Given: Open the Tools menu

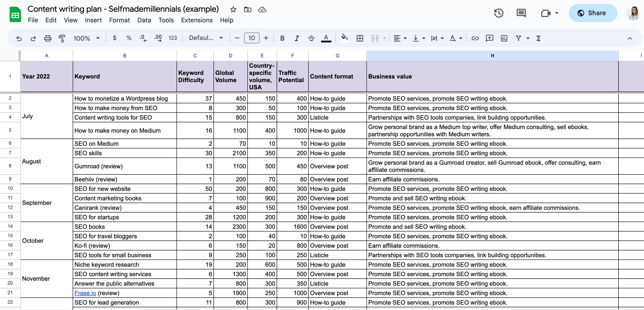Looking at the screenshot, I should (x=166, y=20).
